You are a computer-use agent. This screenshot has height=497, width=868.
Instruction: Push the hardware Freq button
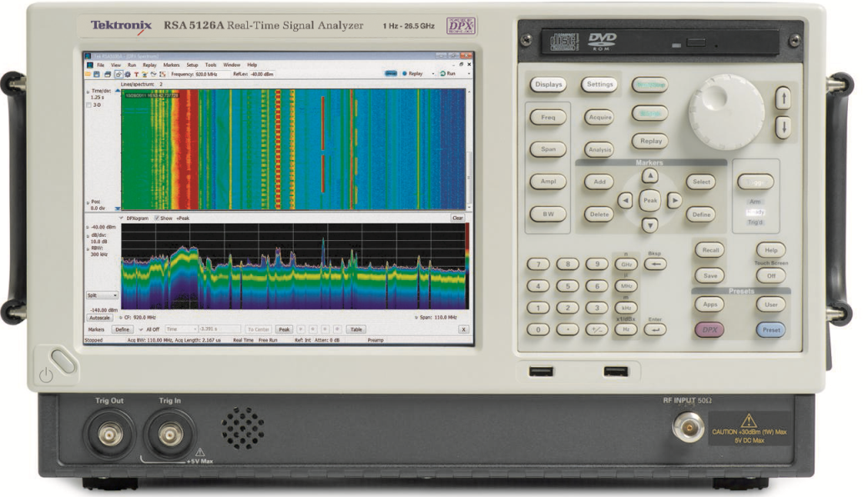pos(548,118)
